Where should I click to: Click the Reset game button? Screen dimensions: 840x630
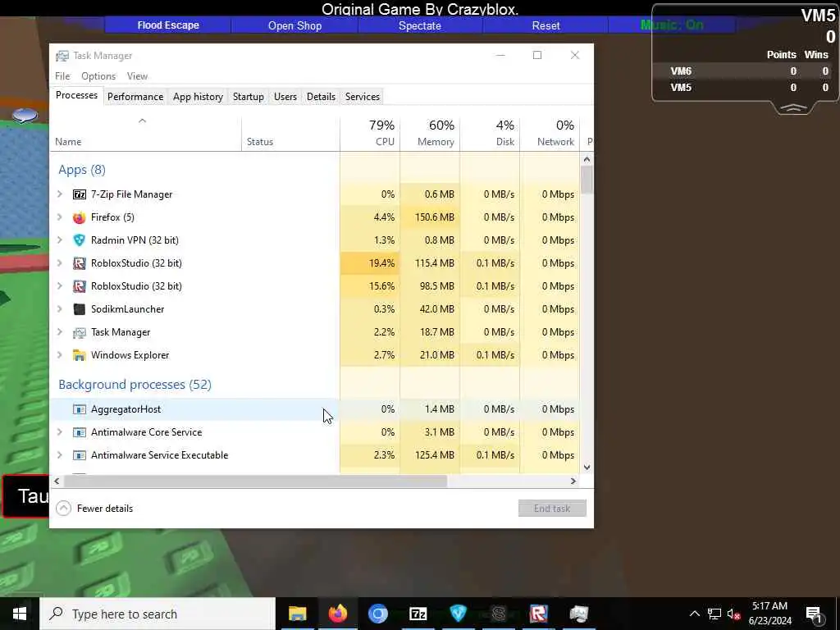click(546, 25)
